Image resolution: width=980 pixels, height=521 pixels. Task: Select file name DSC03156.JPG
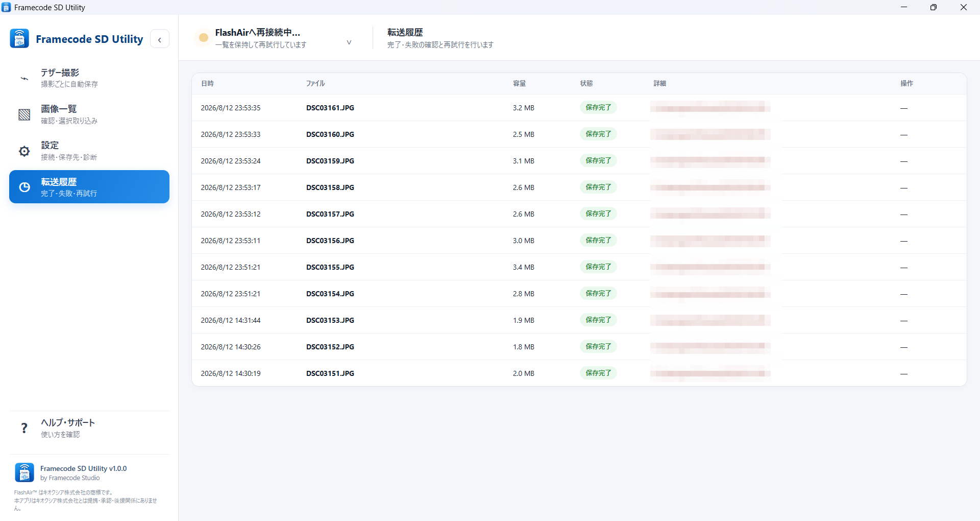tap(330, 241)
